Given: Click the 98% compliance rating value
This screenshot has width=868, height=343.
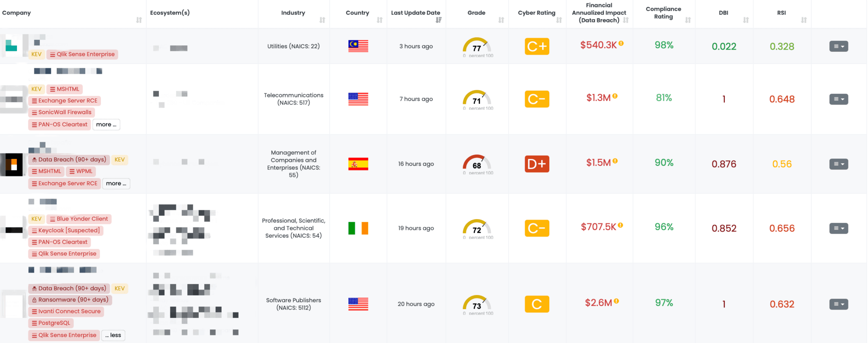Looking at the screenshot, I should [x=664, y=45].
